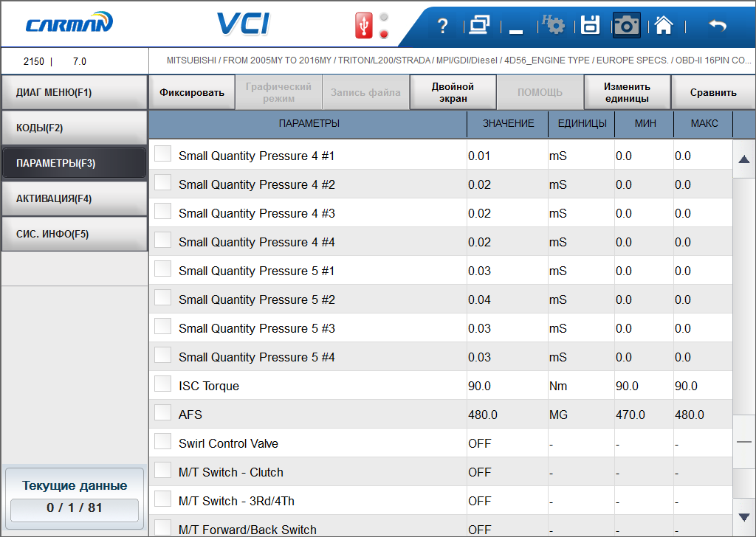Image resolution: width=756 pixels, height=537 pixels.
Task: Click the back arrow icon
Action: [717, 25]
